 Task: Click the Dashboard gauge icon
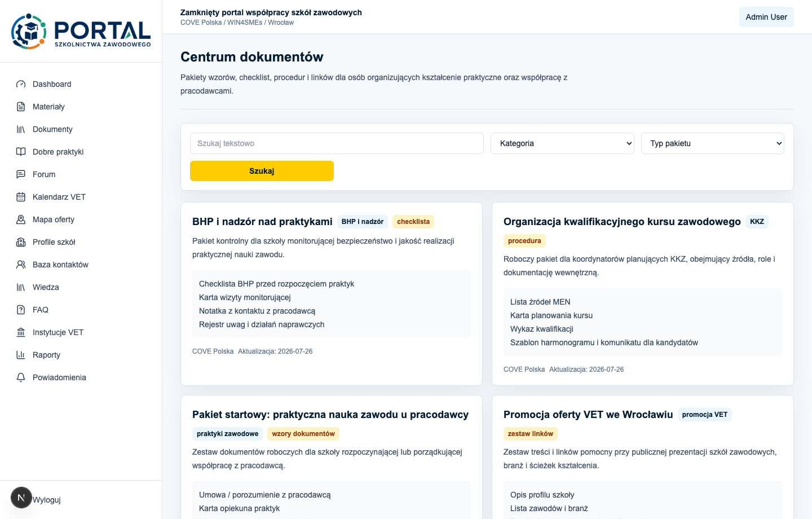[21, 84]
